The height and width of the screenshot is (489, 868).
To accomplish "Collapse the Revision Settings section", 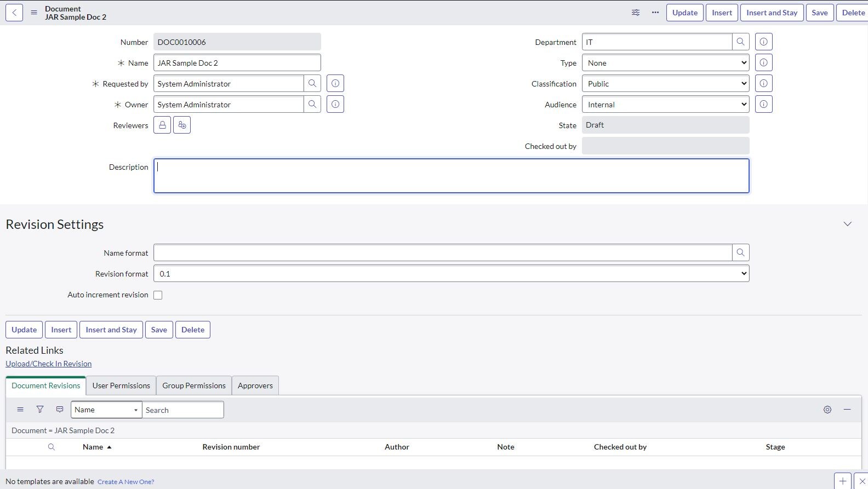I will click(847, 224).
